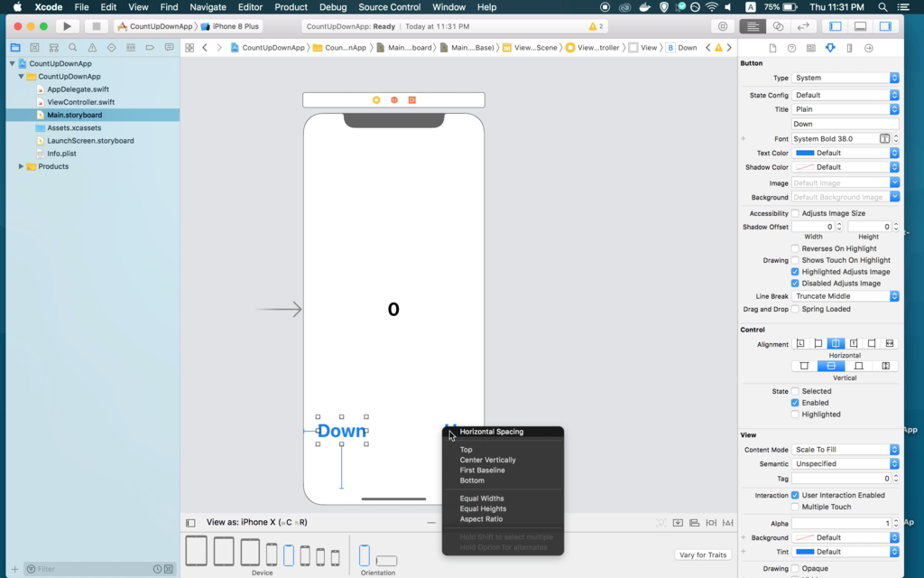Click the Vary for Traits button
This screenshot has width=924, height=578.
pos(702,555)
